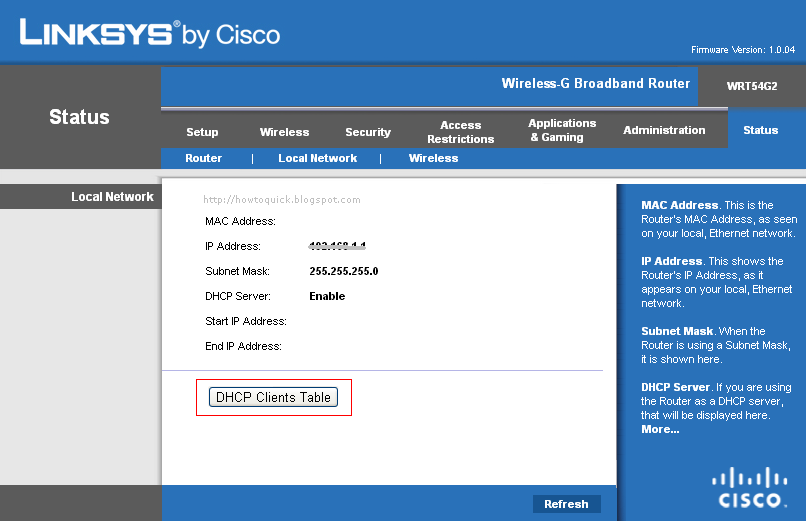This screenshot has width=806, height=521.
Task: Open the Setup tab
Action: tap(202, 132)
